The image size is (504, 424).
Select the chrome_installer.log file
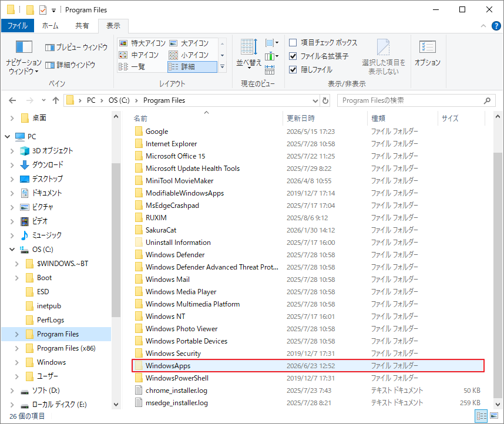[176, 391]
